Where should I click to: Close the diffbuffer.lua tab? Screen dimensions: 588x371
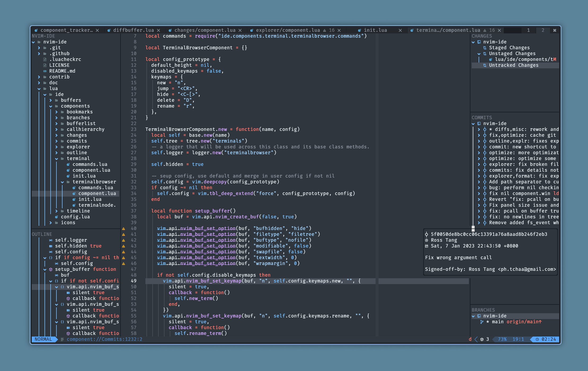click(158, 30)
